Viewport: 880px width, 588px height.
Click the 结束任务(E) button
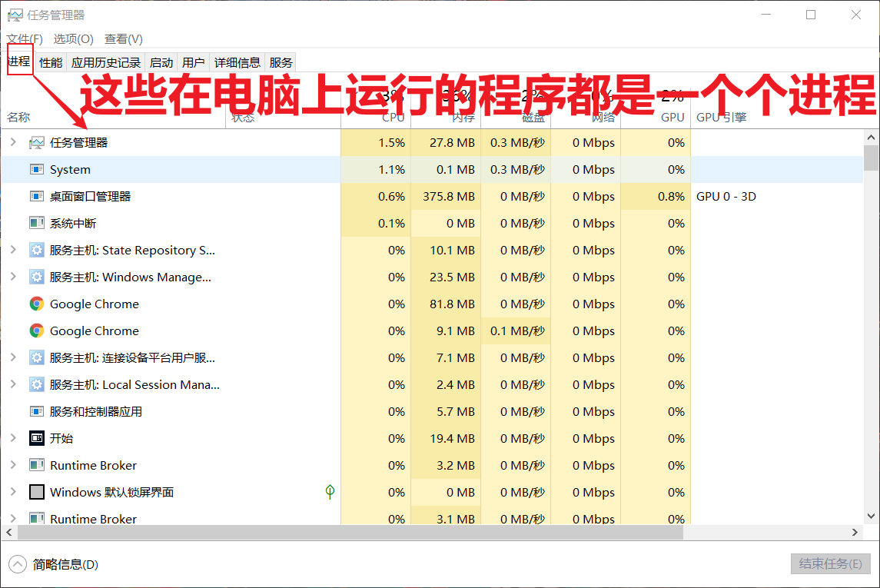(830, 564)
